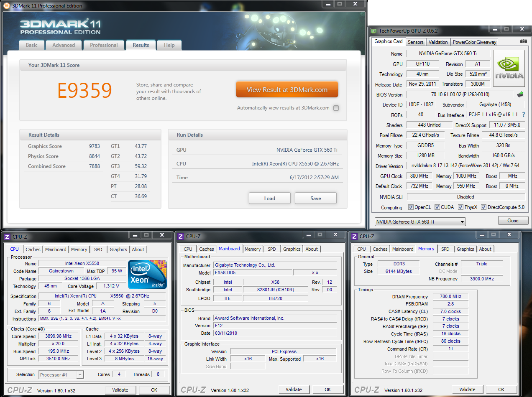Viewport: 532px width, 397px height.
Task: Open Graphics tab in the Mainboard CPU-Z window
Action: point(292,249)
